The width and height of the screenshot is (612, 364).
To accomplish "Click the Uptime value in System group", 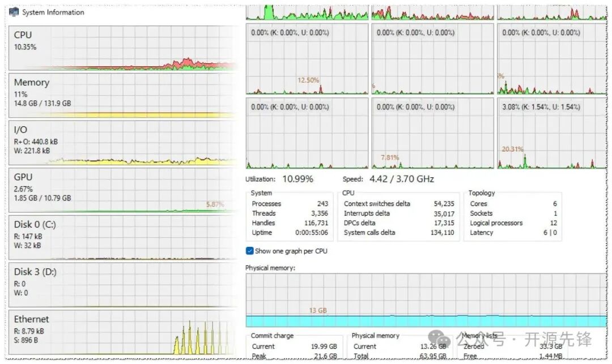I will pos(312,233).
